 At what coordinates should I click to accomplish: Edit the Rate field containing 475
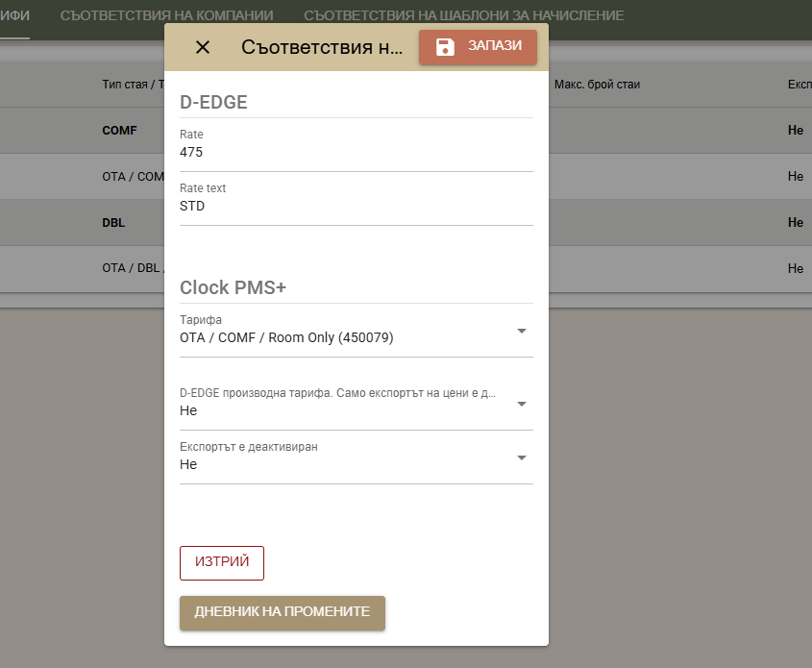pos(356,152)
